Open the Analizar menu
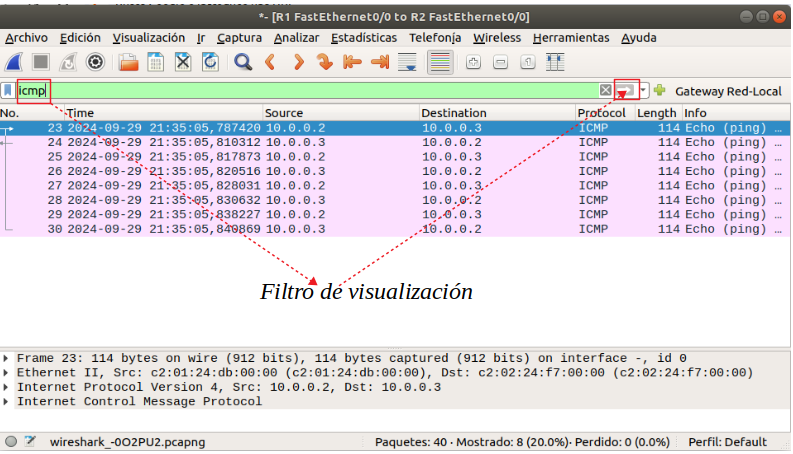The height and width of the screenshot is (454, 793). point(296,38)
